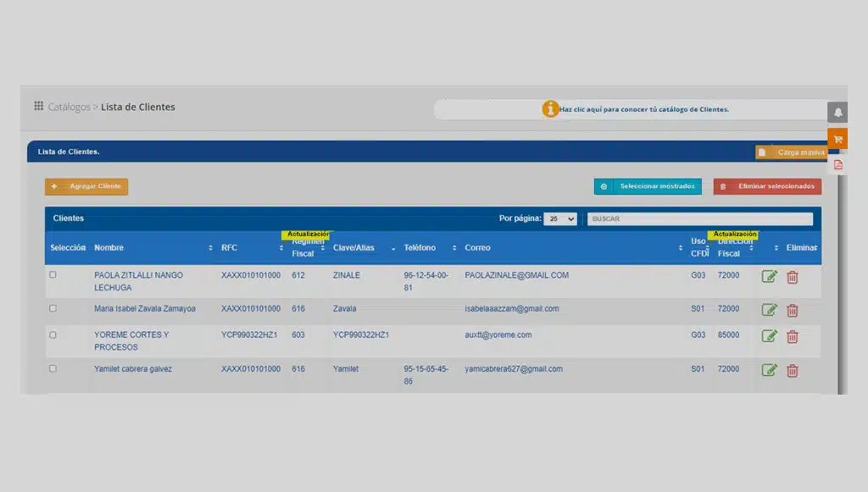Select the checkbox for PAOLA ZITLALLI's row
This screenshot has height=492, width=868.
(53, 274)
